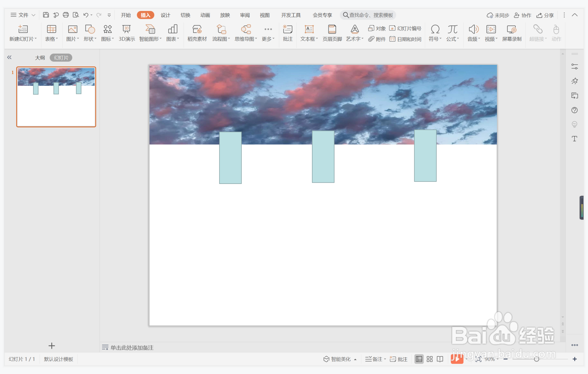The width and height of the screenshot is (588, 374).
Task: Click the 日期和时间 date-time icon
Action: pos(405,39)
